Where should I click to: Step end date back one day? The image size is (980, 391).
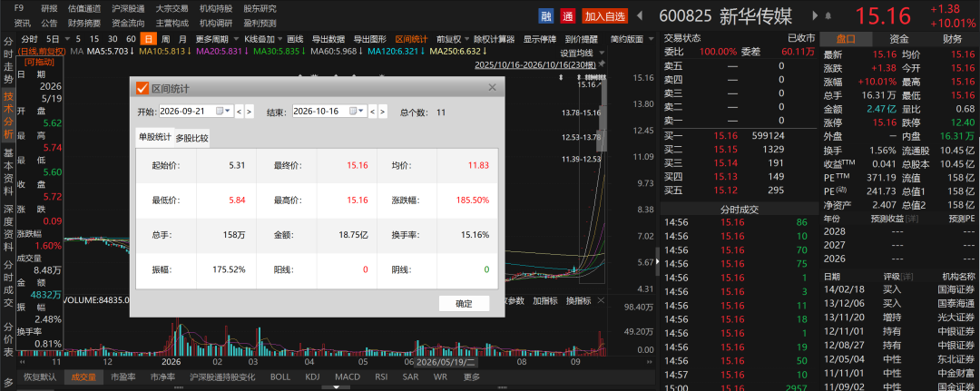coord(373,112)
